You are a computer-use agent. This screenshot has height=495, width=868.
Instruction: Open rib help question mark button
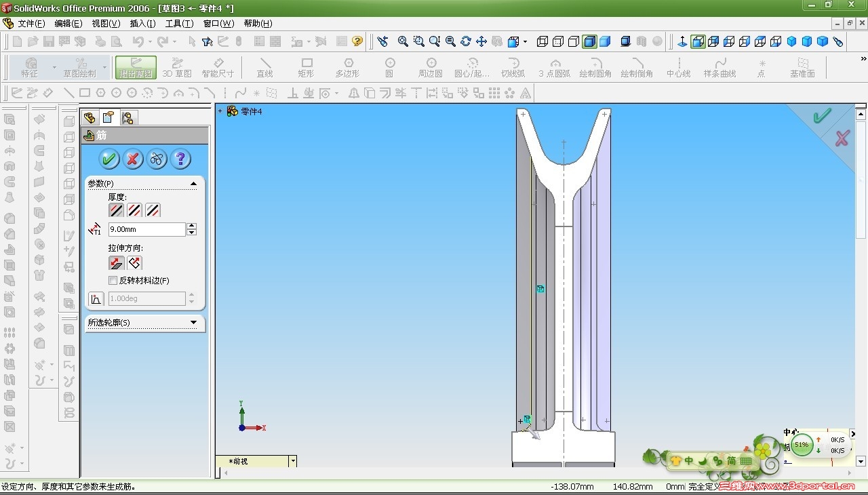point(180,159)
